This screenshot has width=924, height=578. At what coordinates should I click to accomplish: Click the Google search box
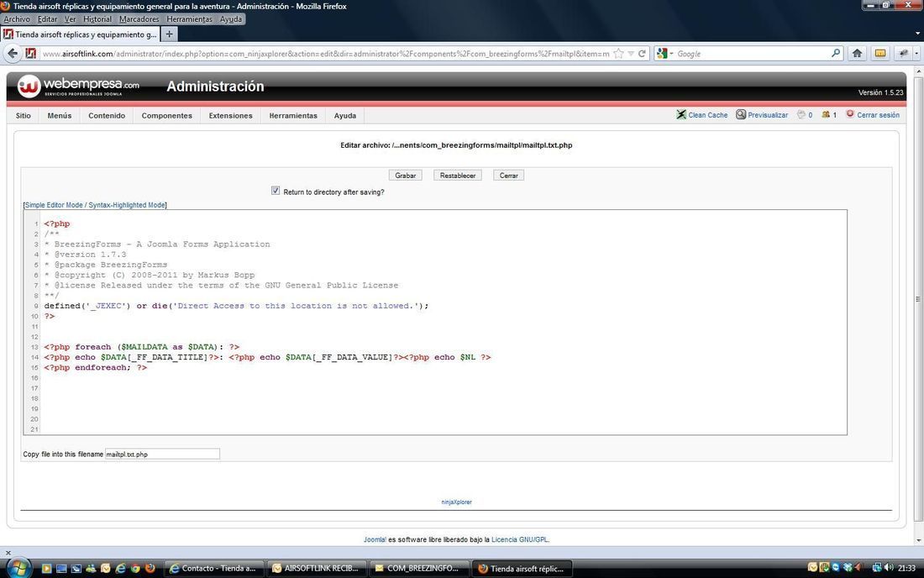(x=753, y=54)
